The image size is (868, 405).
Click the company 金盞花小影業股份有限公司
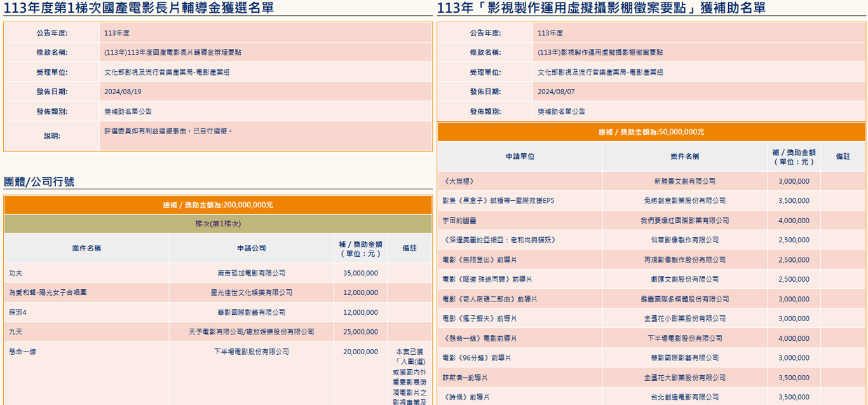(685, 319)
